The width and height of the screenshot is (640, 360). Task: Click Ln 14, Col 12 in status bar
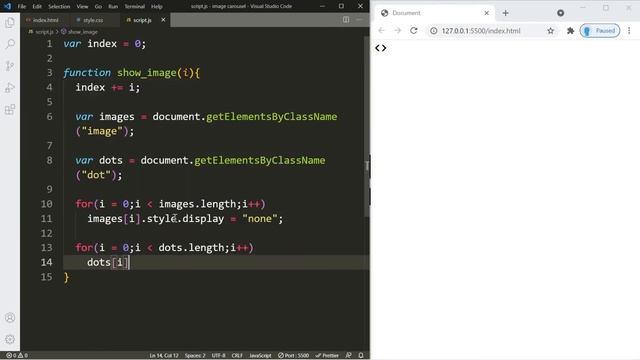164,356
